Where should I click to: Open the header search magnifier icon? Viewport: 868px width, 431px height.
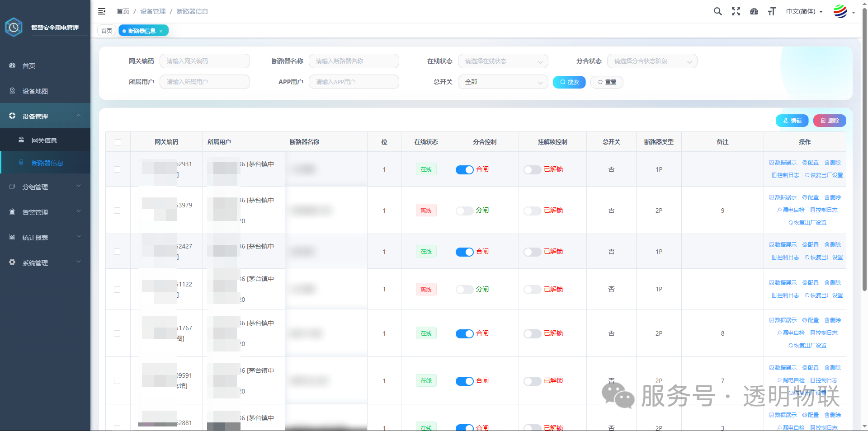click(x=717, y=11)
